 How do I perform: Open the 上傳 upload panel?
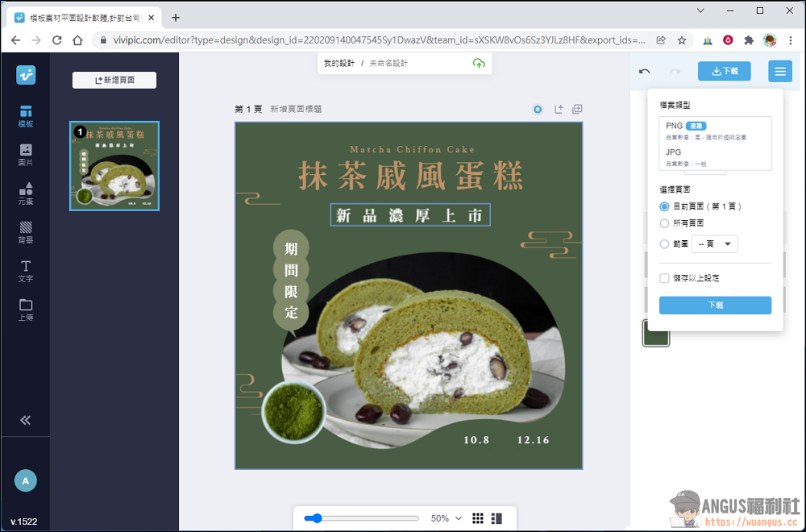pos(26,310)
